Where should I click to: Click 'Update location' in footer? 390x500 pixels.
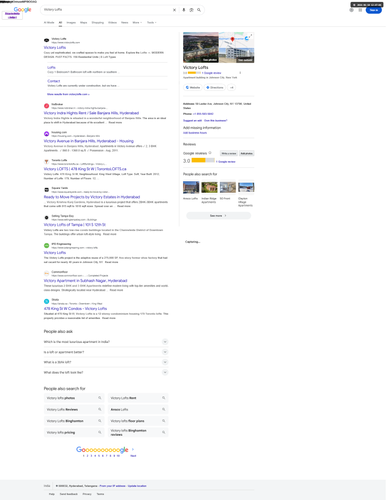point(137,486)
